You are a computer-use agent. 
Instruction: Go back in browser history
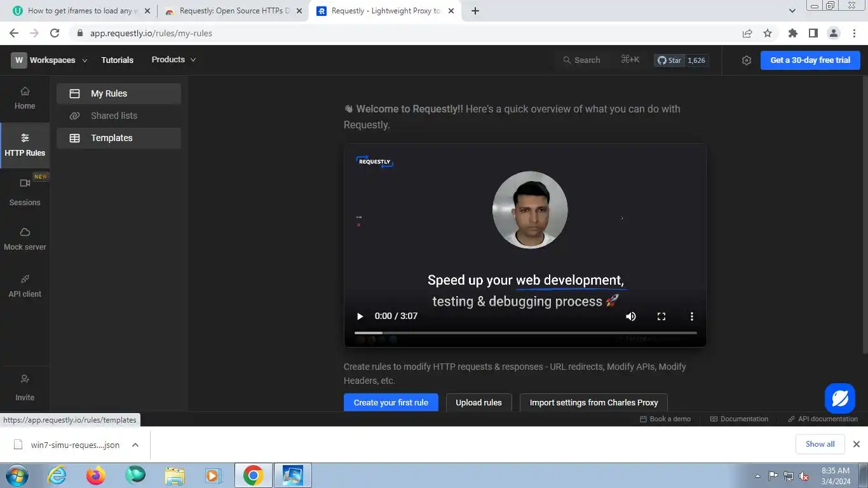(x=14, y=33)
